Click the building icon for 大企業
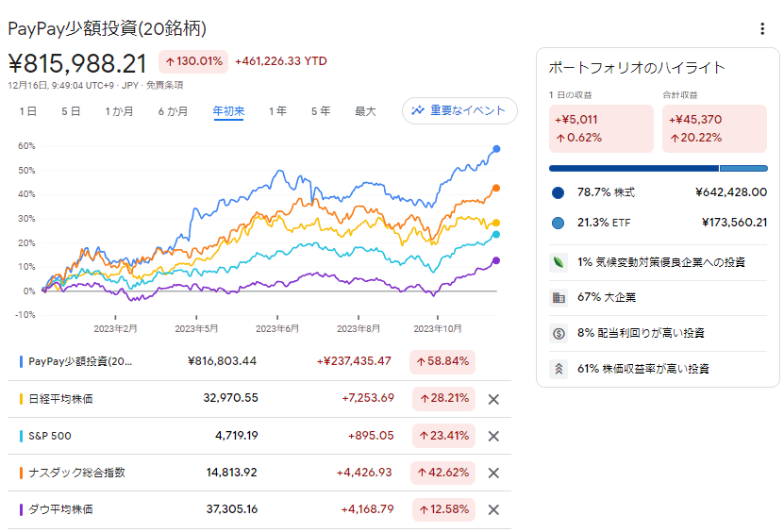 pos(558,298)
